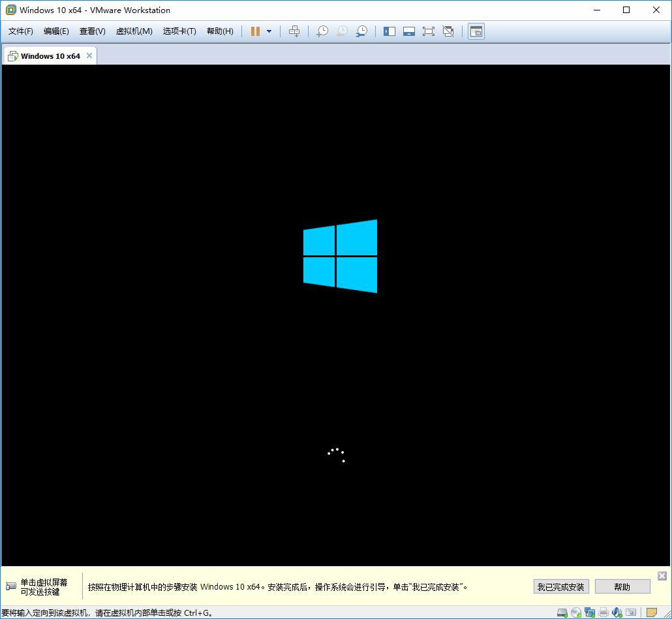Switch the VM to full screen mode
Viewport: 672px width, 619px height.
(429, 31)
